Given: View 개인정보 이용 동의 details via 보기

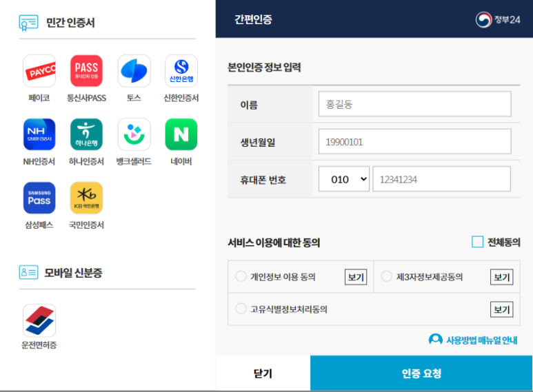Looking at the screenshot, I should click(356, 277).
